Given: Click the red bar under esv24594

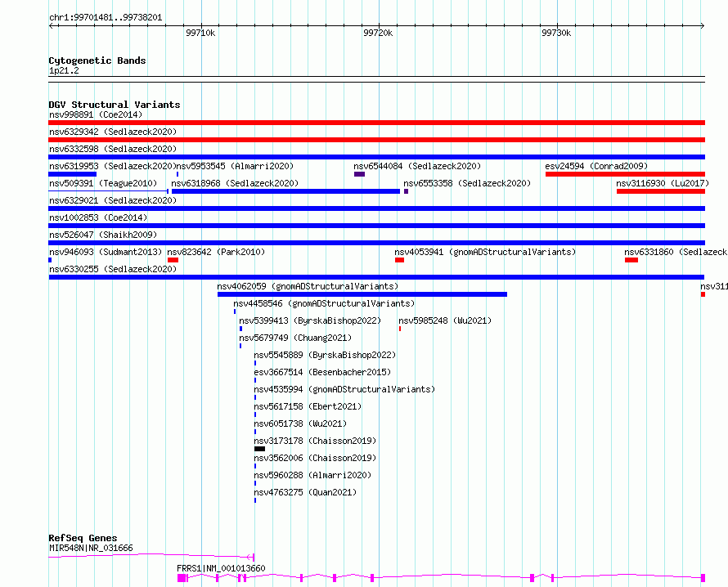Looking at the screenshot, I should (x=626, y=174).
